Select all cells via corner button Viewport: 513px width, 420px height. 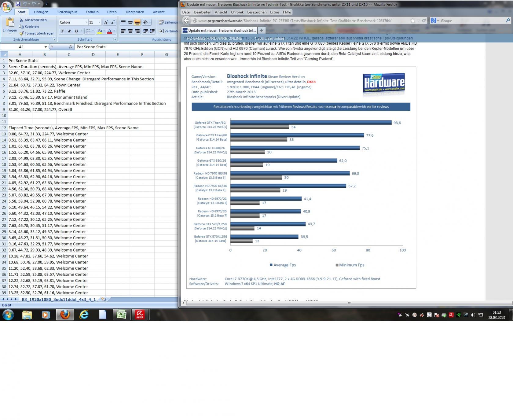[x=4, y=54]
